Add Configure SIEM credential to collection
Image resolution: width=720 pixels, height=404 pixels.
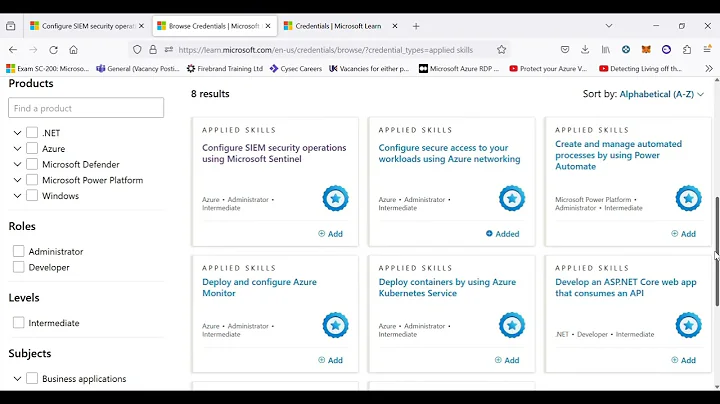tap(331, 234)
